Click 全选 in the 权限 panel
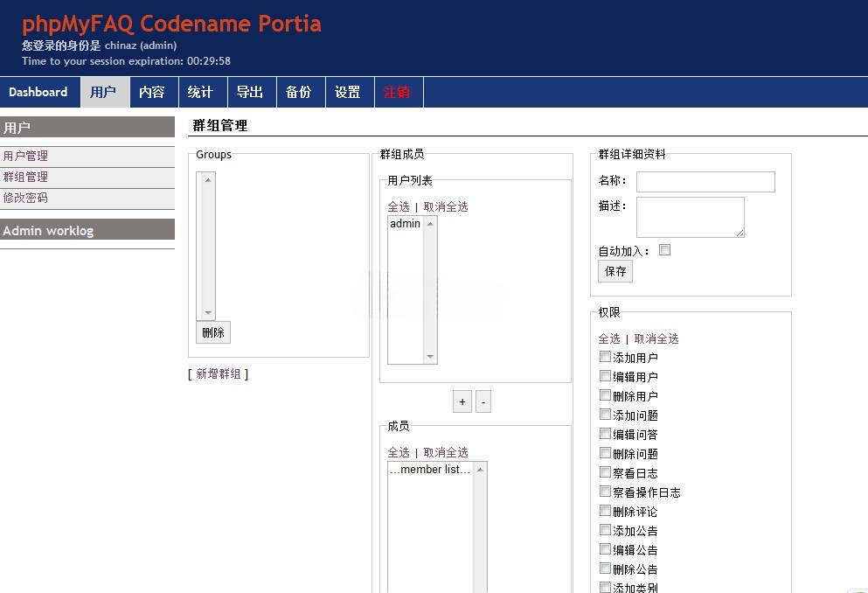 coord(609,338)
